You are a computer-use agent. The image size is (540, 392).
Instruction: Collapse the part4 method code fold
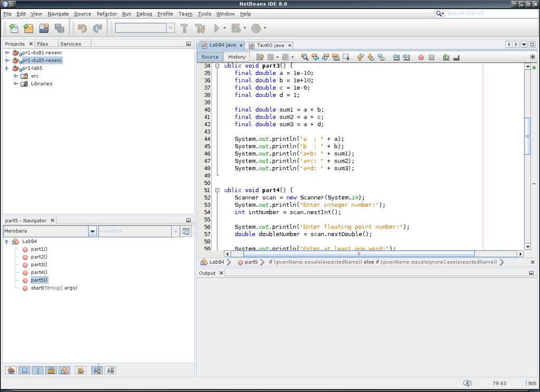[x=217, y=190]
